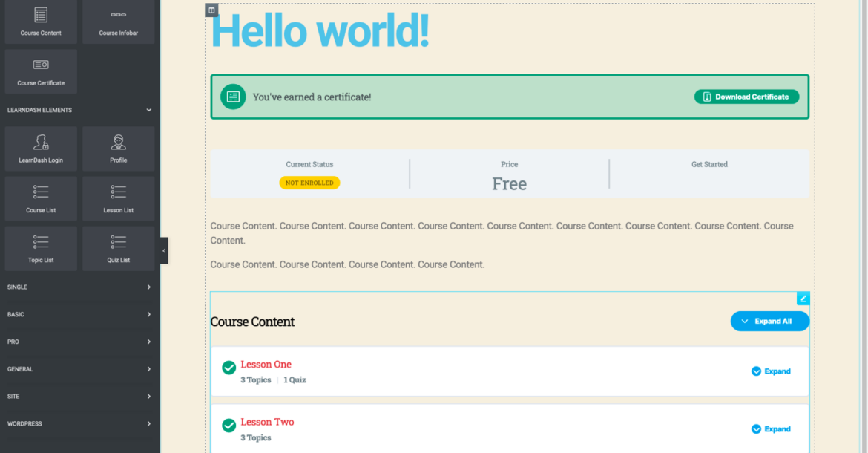Choose the Lesson List widget
This screenshot has width=868, height=453.
(x=119, y=198)
